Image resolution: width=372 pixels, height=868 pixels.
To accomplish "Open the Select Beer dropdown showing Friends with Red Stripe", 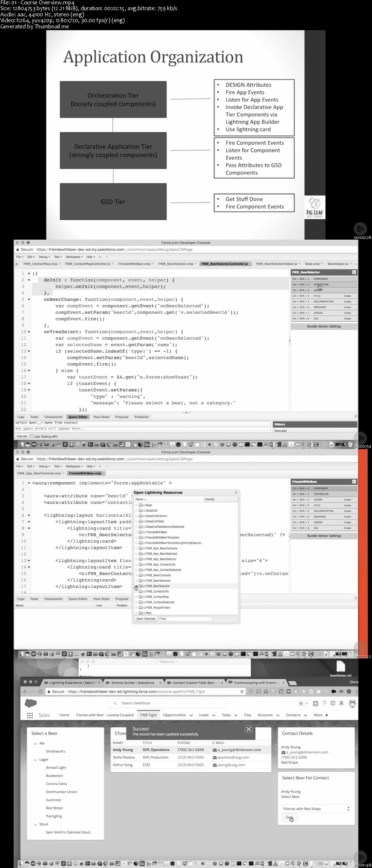I will coord(316,809).
